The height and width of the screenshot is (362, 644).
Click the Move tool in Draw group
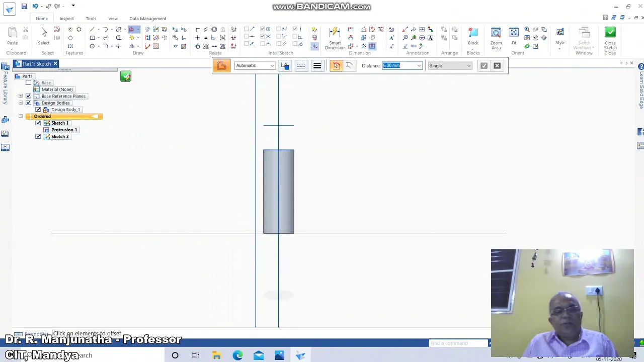[132, 38]
